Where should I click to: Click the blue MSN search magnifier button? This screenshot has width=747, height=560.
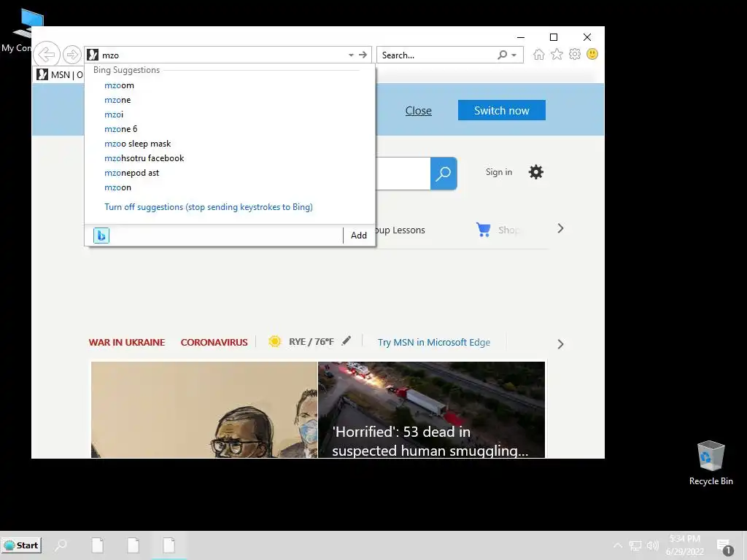(x=444, y=174)
